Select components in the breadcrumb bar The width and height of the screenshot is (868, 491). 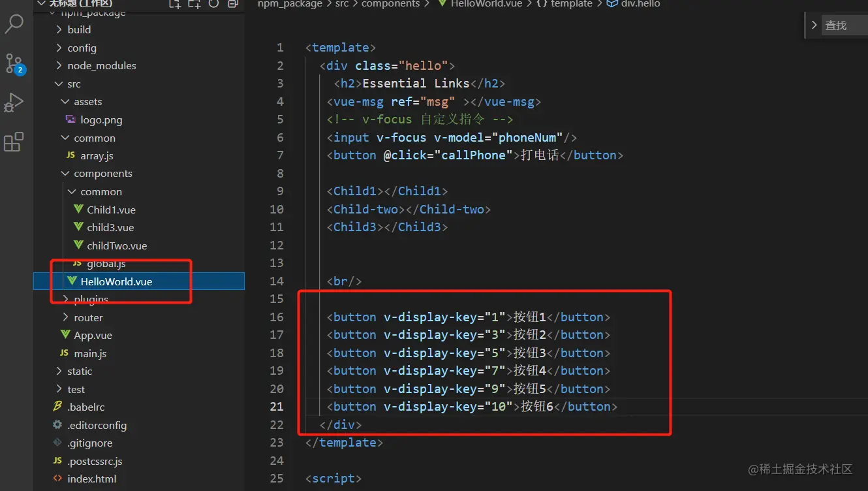(391, 4)
